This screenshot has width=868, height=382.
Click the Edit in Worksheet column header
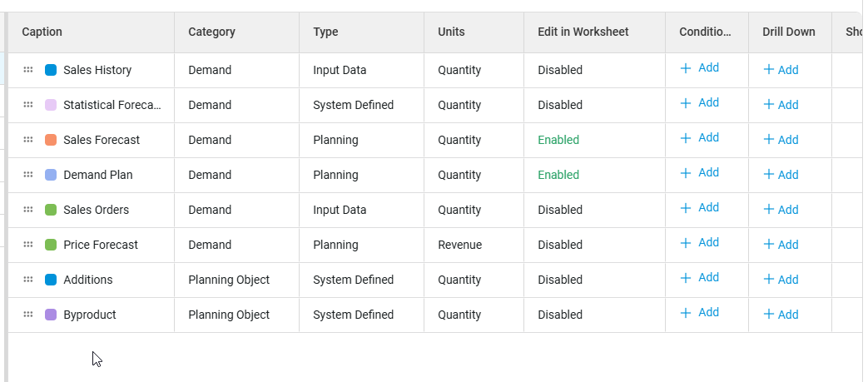tap(583, 32)
